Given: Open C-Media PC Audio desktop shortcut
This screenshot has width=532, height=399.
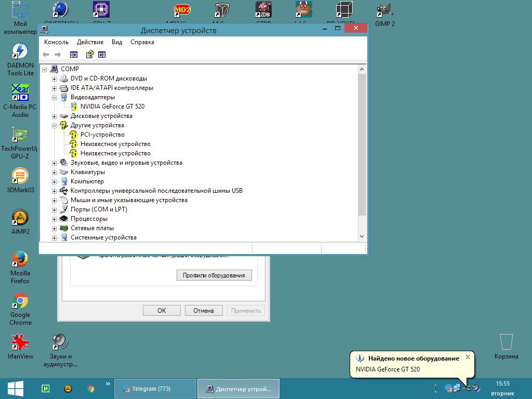Looking at the screenshot, I should (20, 101).
